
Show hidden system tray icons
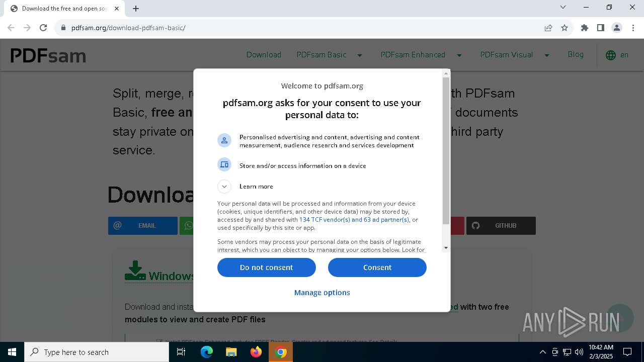point(542,352)
